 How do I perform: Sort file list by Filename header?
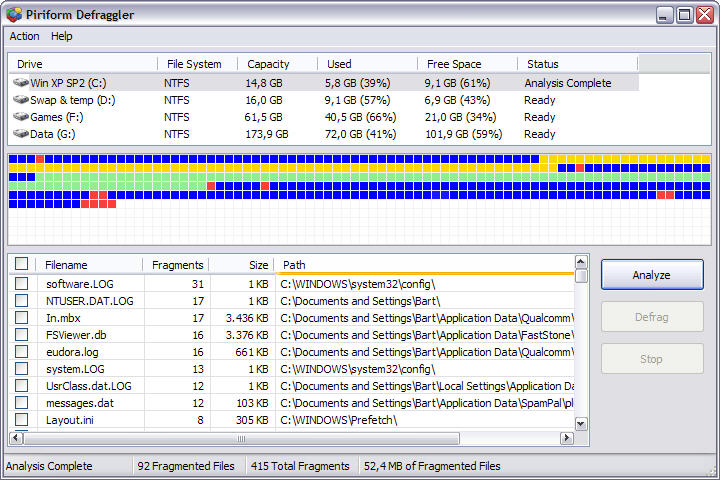point(89,265)
